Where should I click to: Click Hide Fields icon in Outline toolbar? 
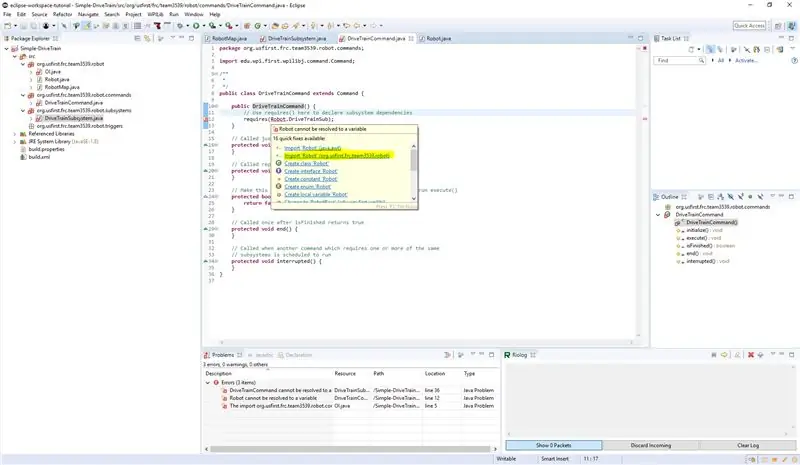(731, 197)
